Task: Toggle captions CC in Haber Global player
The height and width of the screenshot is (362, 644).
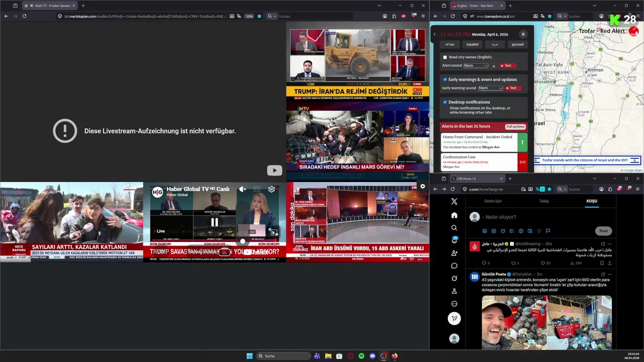Action: pyautogui.click(x=257, y=189)
